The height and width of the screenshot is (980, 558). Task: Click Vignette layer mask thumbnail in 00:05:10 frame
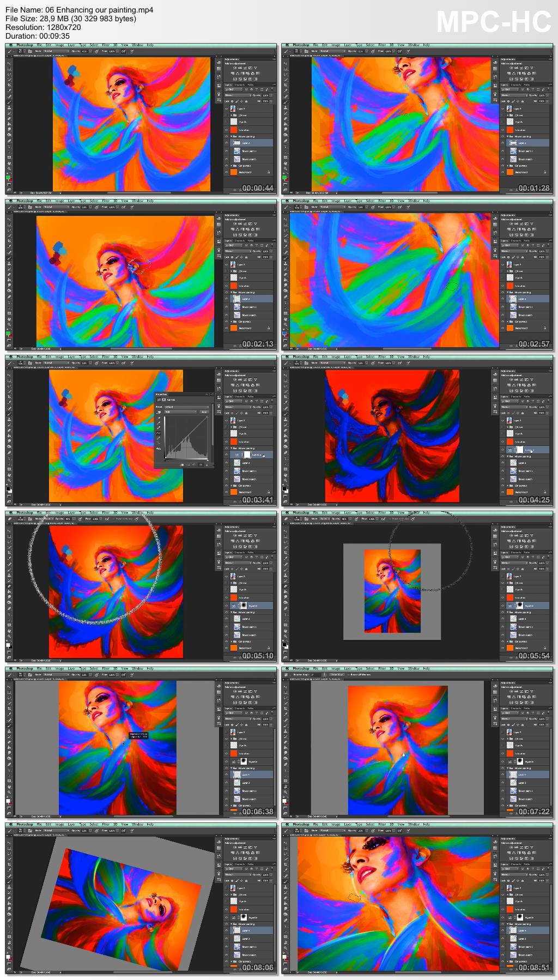click(x=244, y=606)
